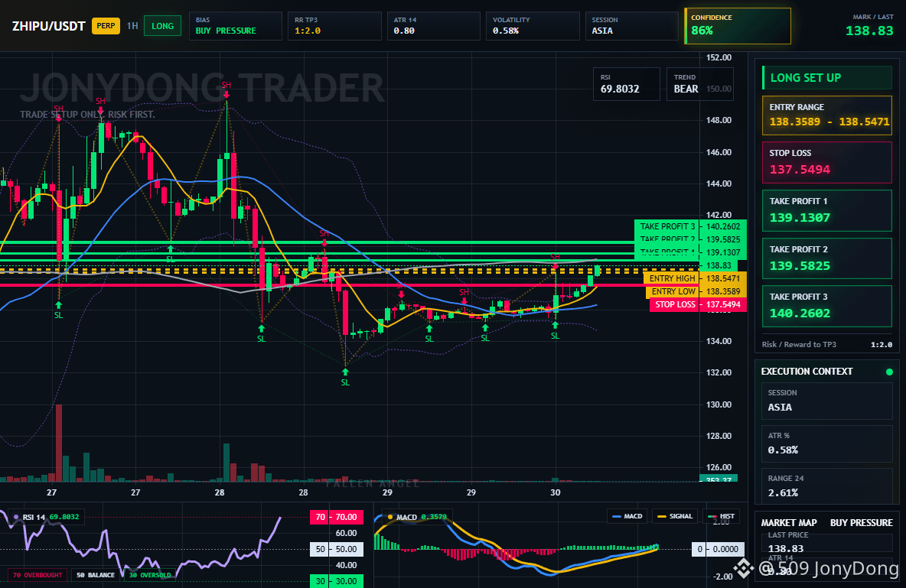906x588 pixels.
Task: Click the 30 OVERSOLD legend tag
Action: coord(150,575)
